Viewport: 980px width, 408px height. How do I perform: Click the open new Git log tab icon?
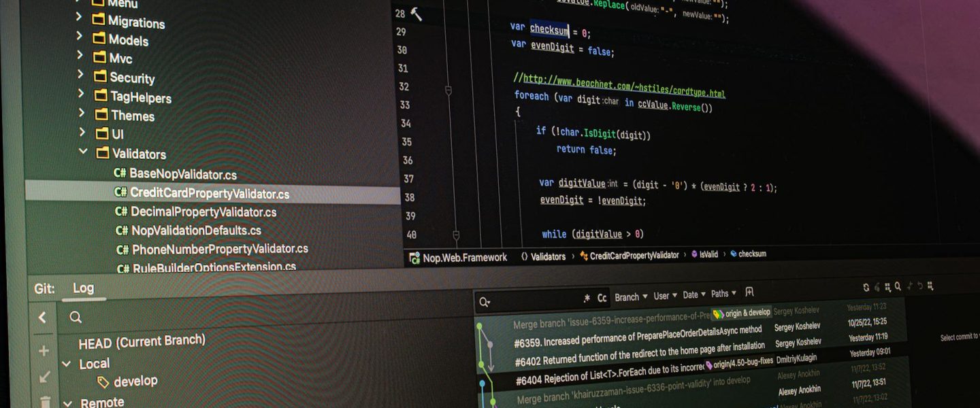[x=749, y=292]
